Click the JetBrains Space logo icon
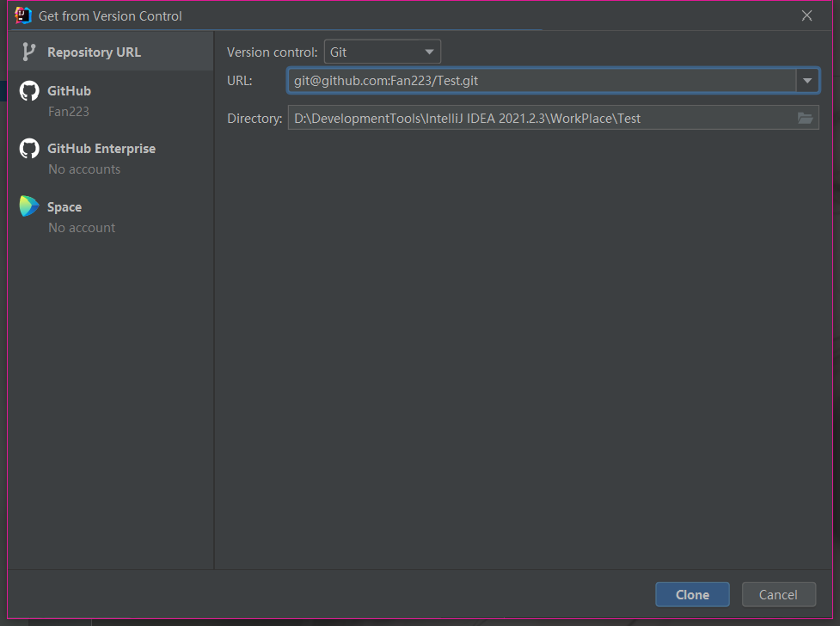 (x=29, y=206)
